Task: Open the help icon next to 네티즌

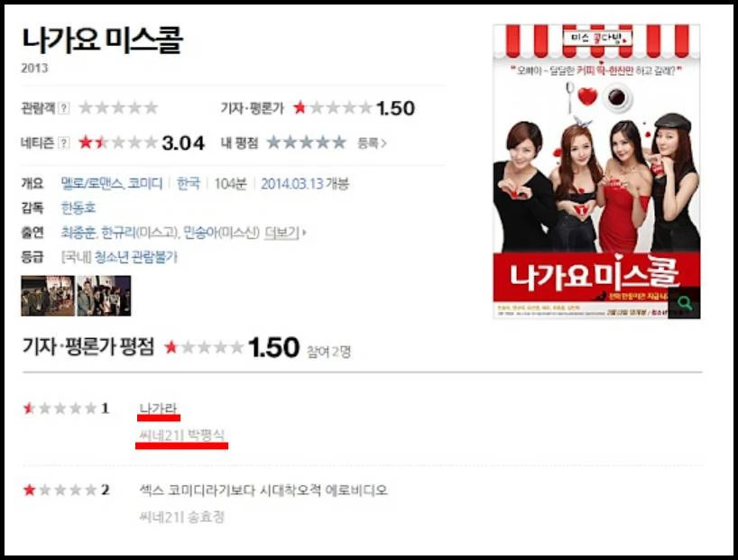Action: coord(63,143)
